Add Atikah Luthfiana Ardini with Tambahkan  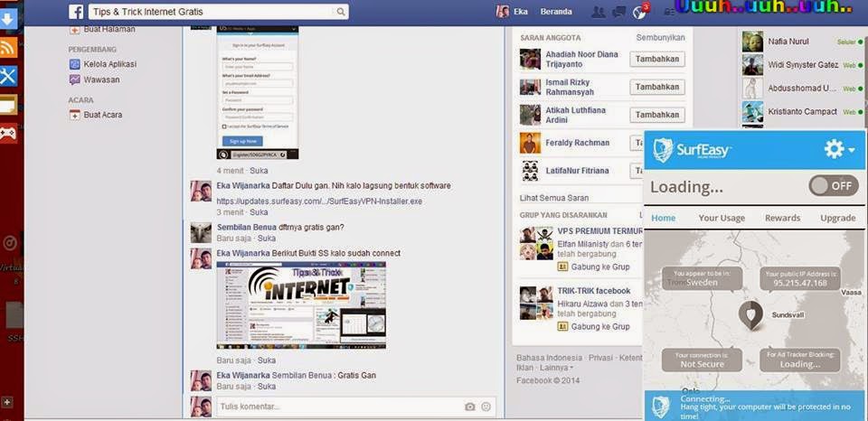pyautogui.click(x=657, y=115)
